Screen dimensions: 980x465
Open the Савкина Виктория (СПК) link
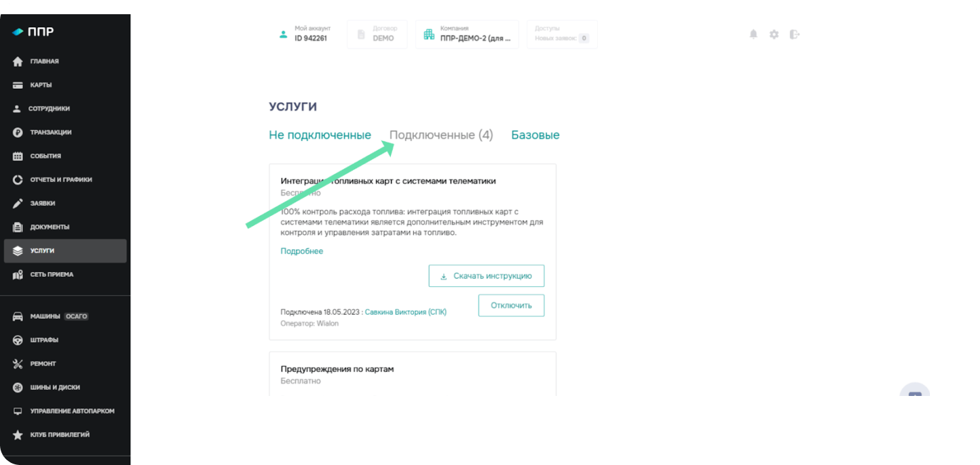[x=406, y=312]
